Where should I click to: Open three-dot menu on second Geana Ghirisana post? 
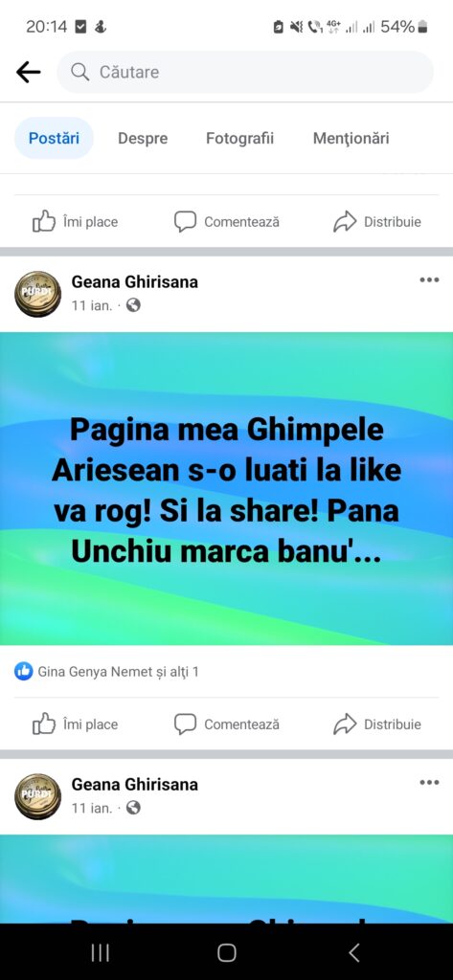pos(429,783)
